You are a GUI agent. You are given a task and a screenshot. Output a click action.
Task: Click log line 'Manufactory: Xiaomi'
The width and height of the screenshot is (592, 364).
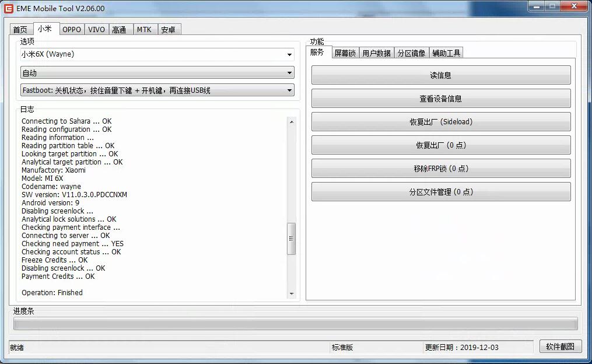click(x=54, y=170)
